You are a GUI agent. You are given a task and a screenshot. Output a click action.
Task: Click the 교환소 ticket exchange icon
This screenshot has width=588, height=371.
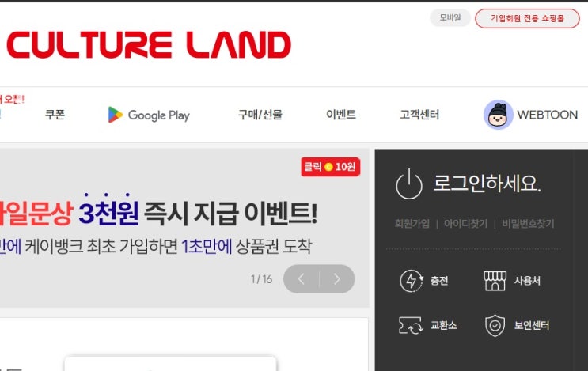tap(412, 325)
